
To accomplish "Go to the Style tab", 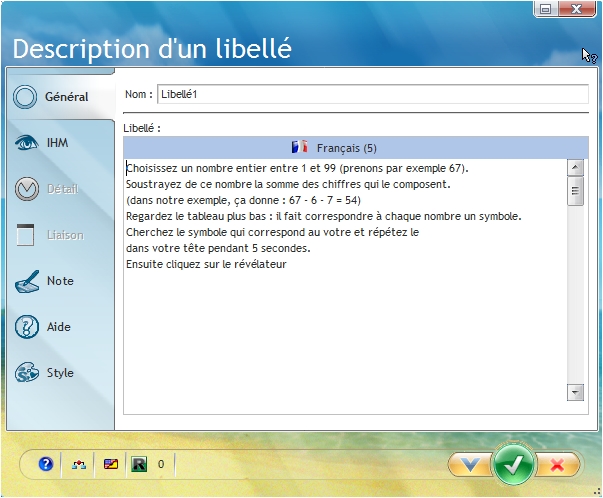I will 60,373.
